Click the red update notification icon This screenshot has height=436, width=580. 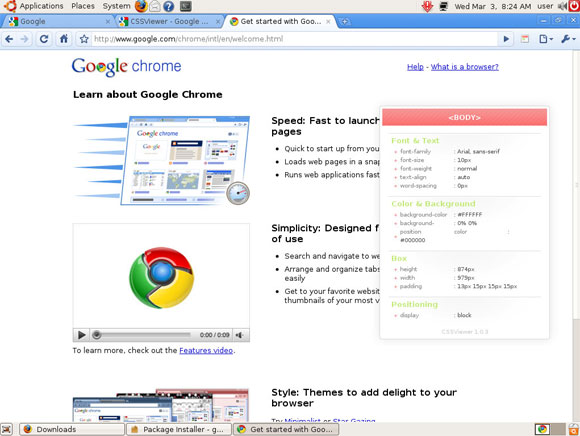click(427, 6)
